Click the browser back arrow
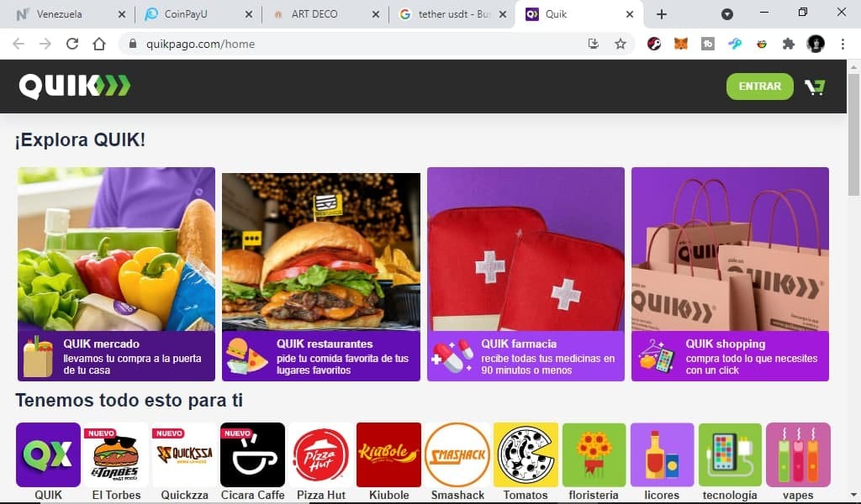This screenshot has width=861, height=504. point(18,44)
